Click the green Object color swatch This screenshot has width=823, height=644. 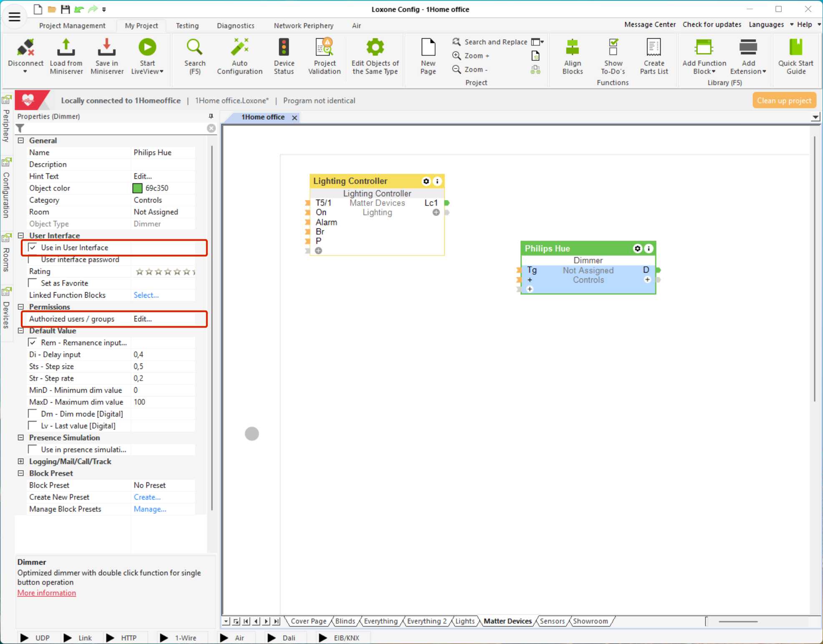137,188
